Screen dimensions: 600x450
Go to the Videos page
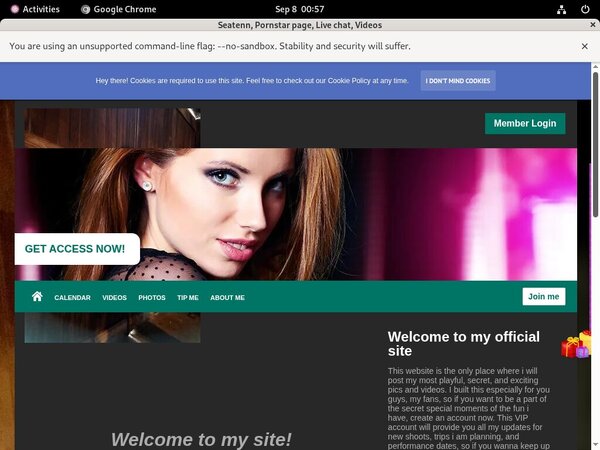click(114, 298)
